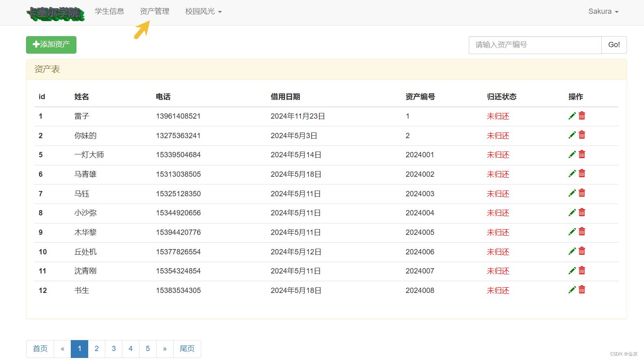Select pagination page 1
This screenshot has width=644, height=360.
click(80, 349)
